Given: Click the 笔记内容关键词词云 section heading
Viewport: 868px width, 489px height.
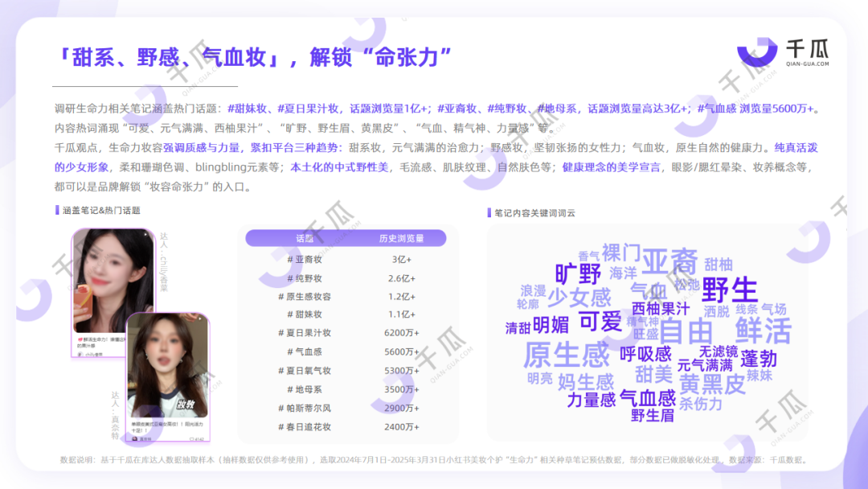Looking at the screenshot, I should [x=534, y=213].
